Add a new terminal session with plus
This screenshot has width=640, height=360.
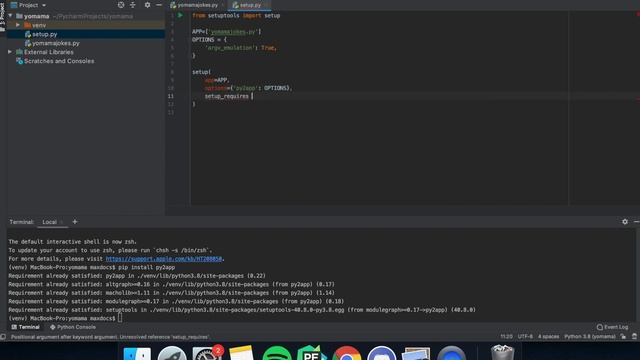75,222
